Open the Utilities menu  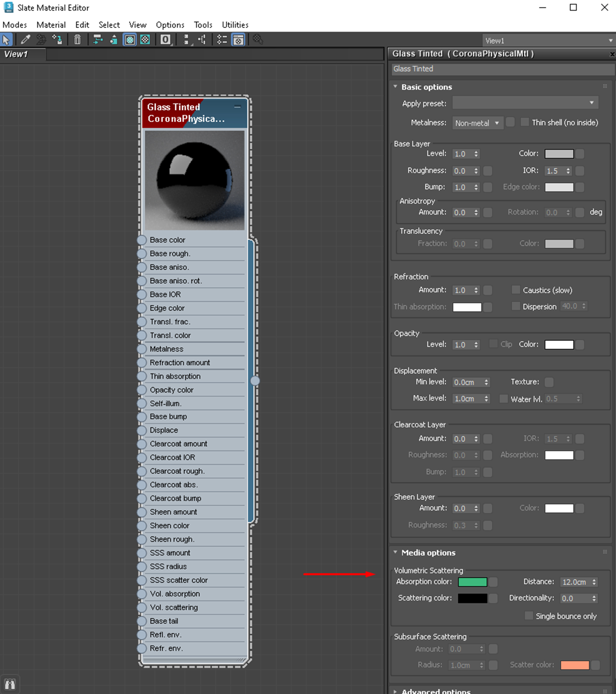coord(235,25)
